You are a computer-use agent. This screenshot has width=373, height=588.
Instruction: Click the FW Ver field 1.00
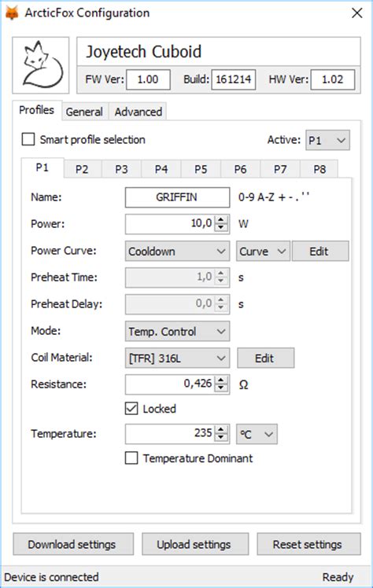pyautogui.click(x=148, y=79)
